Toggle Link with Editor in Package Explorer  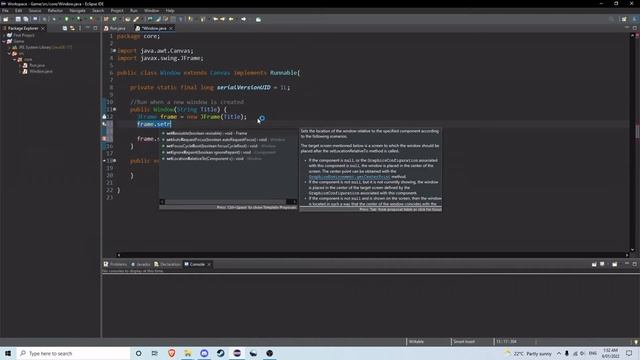[x=72, y=28]
